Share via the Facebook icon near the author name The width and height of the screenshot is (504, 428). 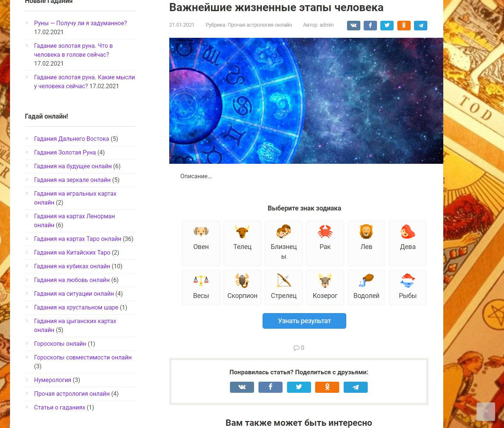(x=370, y=25)
